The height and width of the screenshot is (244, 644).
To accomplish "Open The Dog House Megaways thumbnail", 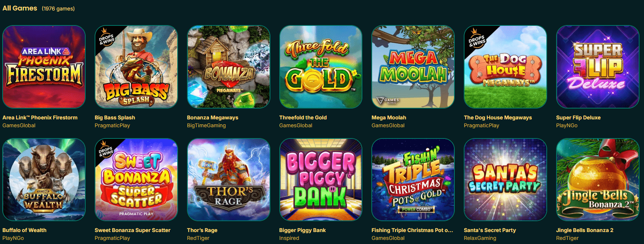I will click(505, 67).
